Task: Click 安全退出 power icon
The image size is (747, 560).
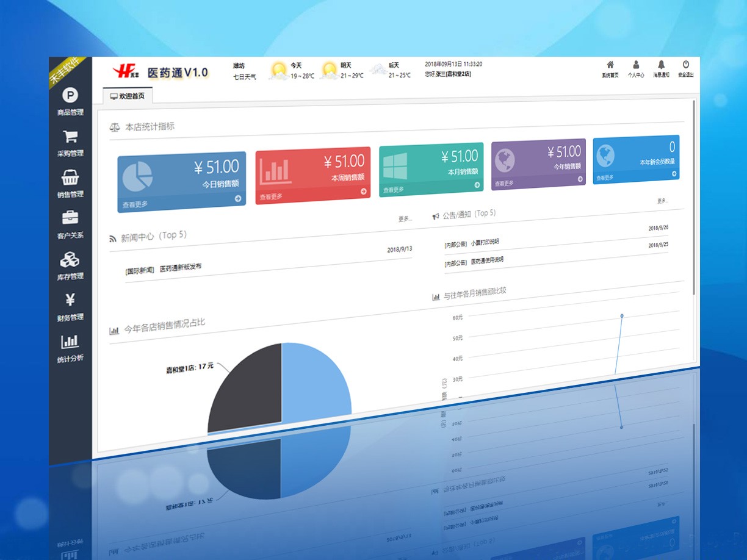Action: click(686, 65)
